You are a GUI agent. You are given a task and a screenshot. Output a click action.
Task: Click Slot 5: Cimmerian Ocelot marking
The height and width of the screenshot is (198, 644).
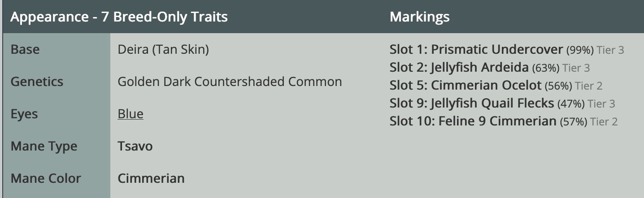click(466, 85)
